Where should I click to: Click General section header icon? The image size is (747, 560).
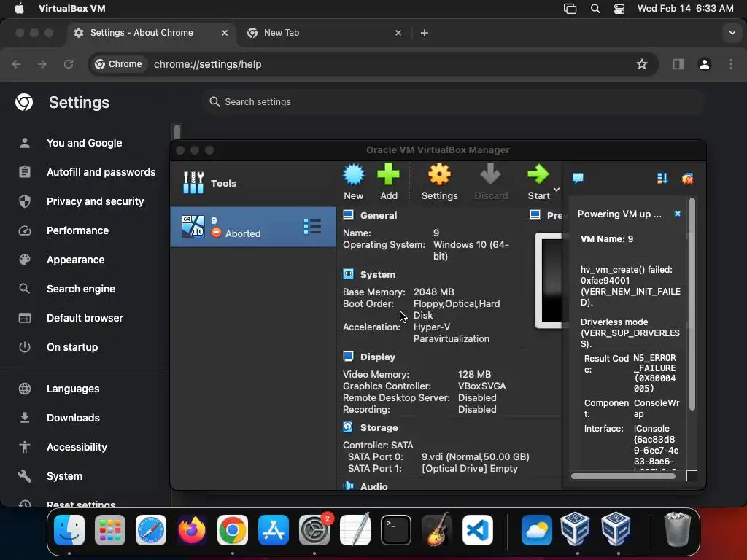pyautogui.click(x=348, y=215)
